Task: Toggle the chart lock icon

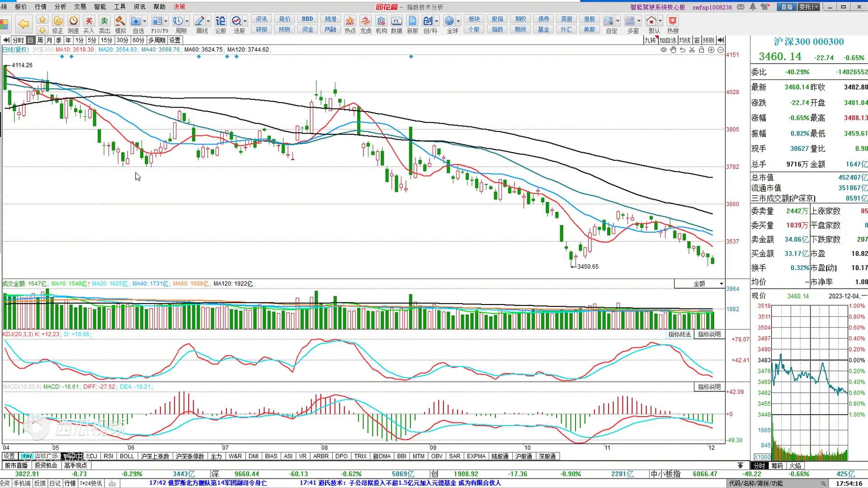Action: 701,50
